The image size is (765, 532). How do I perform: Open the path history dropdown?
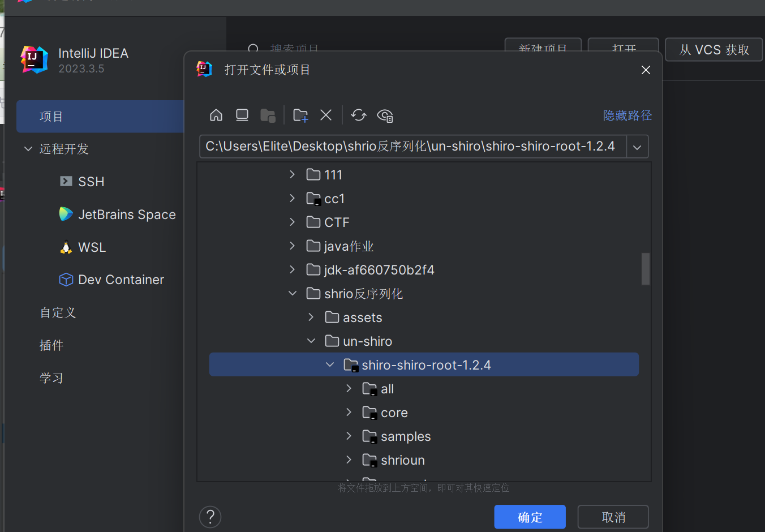coord(637,147)
